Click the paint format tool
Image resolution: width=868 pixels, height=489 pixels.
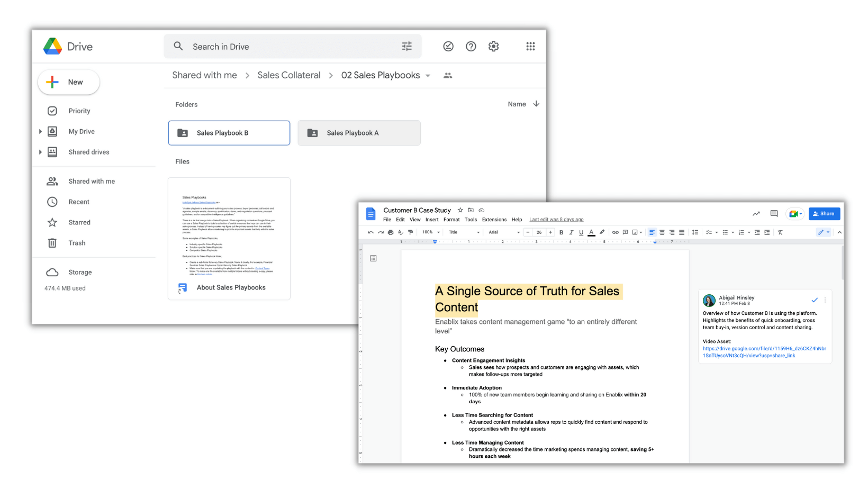click(x=410, y=232)
